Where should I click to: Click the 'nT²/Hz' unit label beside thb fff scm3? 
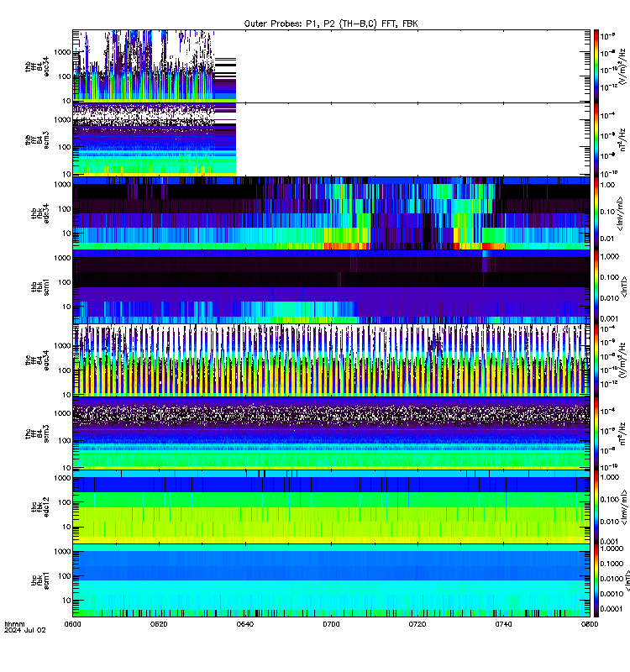tap(622, 139)
